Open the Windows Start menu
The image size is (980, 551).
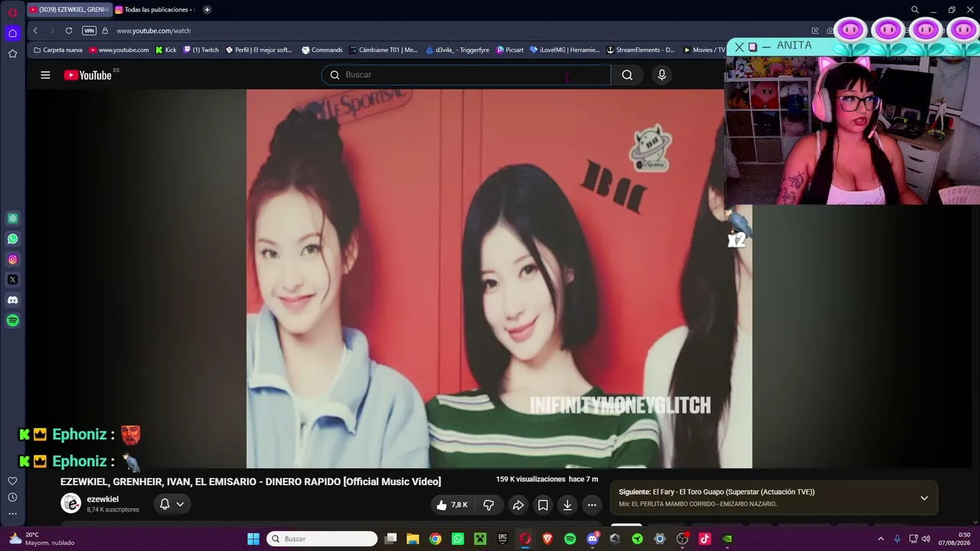click(x=253, y=539)
